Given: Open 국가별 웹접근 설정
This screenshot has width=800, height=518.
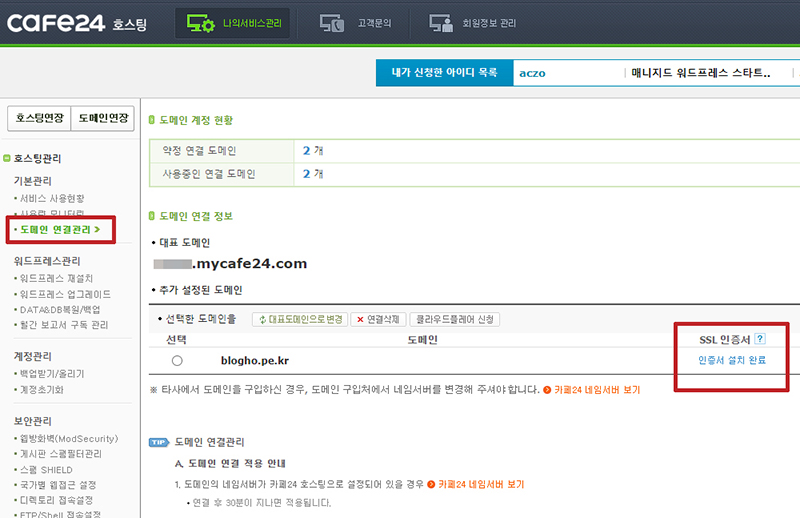Looking at the screenshot, I should (58, 485).
